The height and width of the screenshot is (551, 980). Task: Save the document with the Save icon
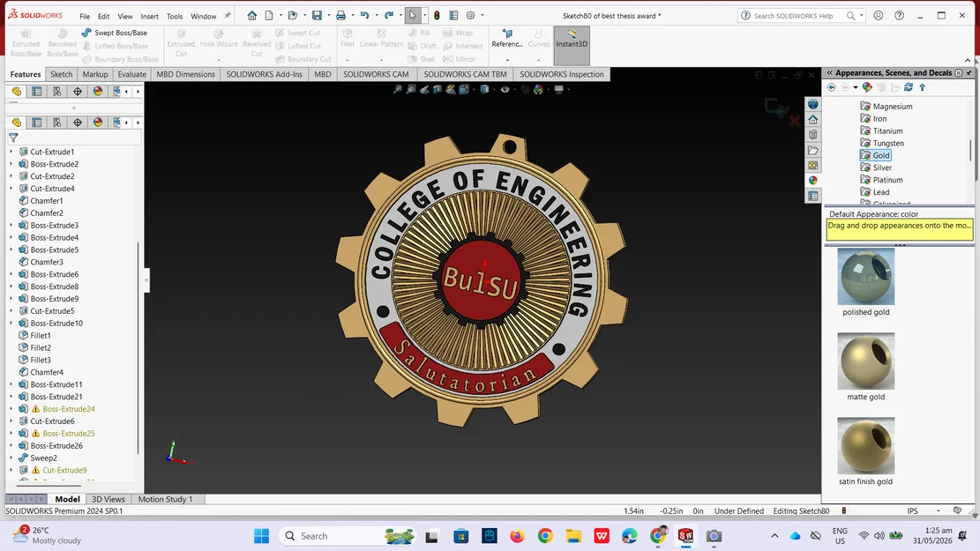[317, 16]
